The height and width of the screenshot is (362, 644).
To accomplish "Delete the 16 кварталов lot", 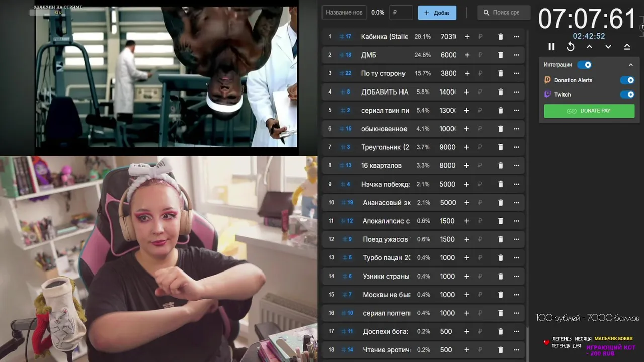I will pos(500,165).
